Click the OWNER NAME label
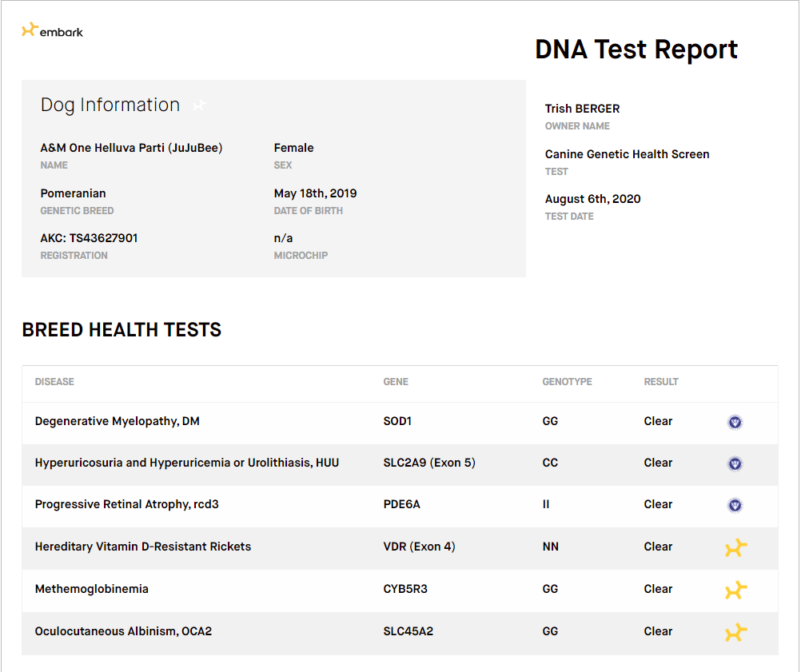801x672 pixels. pos(577,126)
